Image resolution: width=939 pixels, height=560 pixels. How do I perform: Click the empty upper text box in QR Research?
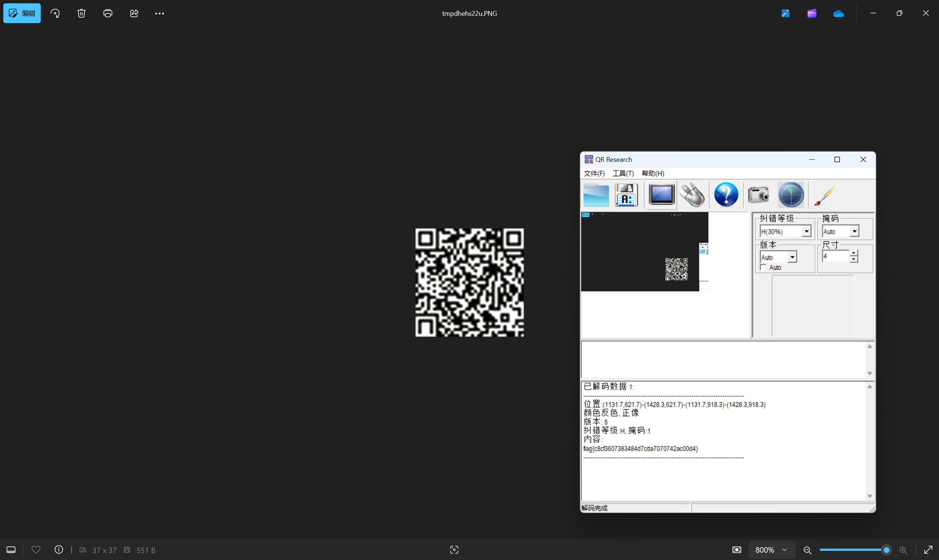coord(724,360)
